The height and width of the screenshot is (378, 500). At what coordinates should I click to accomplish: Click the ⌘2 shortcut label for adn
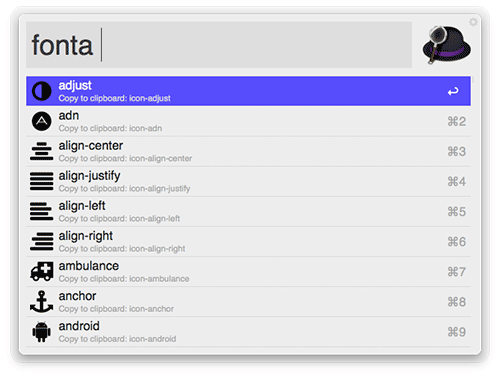pyautogui.click(x=456, y=121)
